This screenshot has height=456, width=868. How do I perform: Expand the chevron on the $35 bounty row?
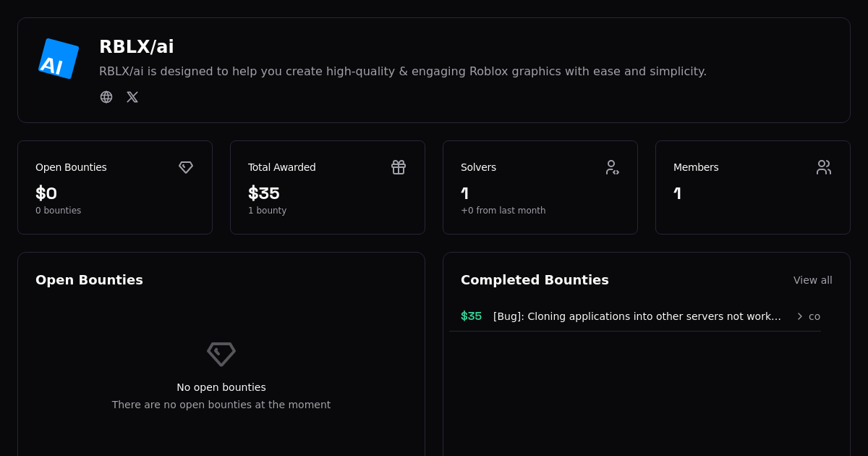pos(800,316)
